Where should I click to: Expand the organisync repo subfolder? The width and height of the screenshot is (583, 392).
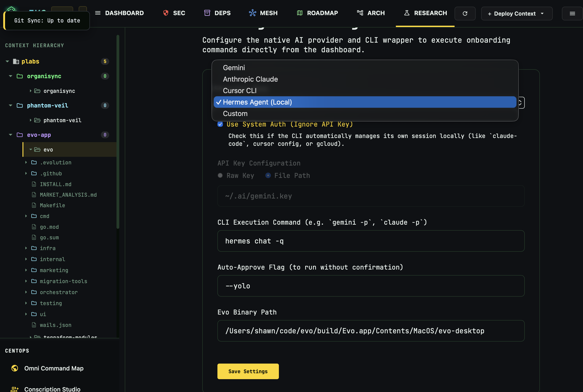pos(31,91)
